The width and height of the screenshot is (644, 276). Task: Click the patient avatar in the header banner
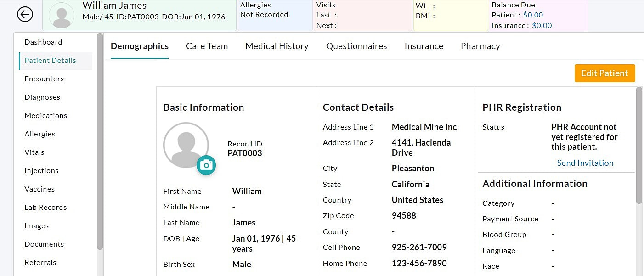62,15
